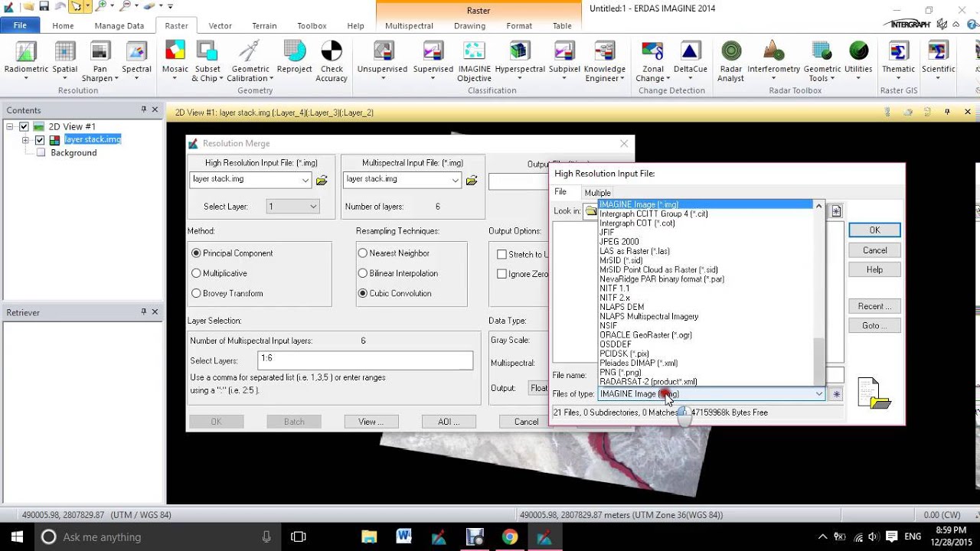Choose PNG (*.png) file type

coord(620,373)
